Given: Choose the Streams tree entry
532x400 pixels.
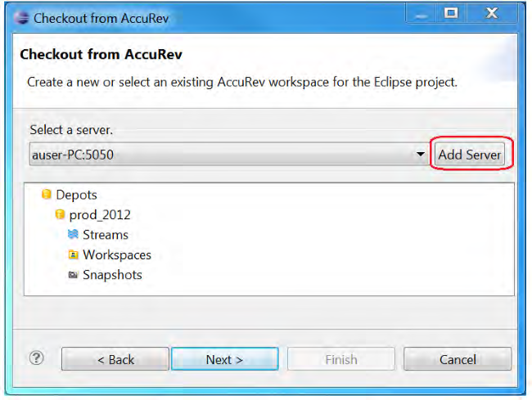Looking at the screenshot, I should [x=106, y=235].
